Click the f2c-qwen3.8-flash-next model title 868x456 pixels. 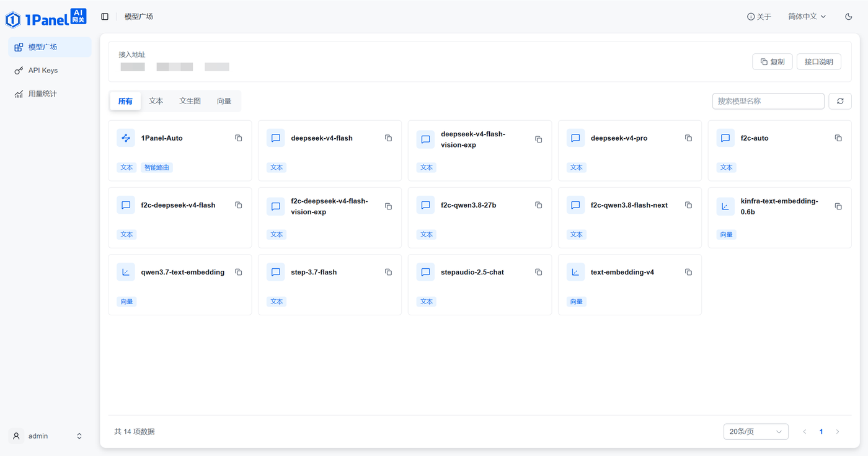click(629, 205)
